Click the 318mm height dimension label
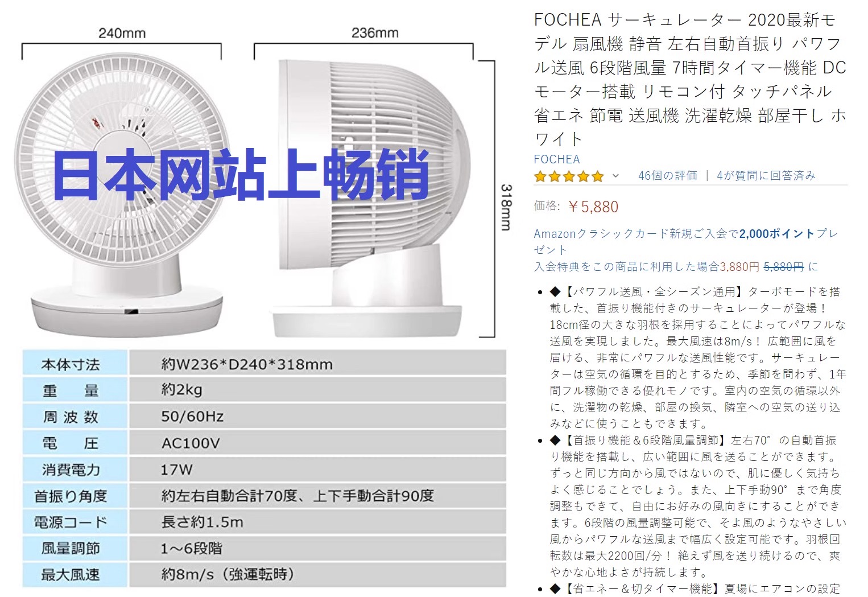Screen dimensions: 868x597 (506, 207)
